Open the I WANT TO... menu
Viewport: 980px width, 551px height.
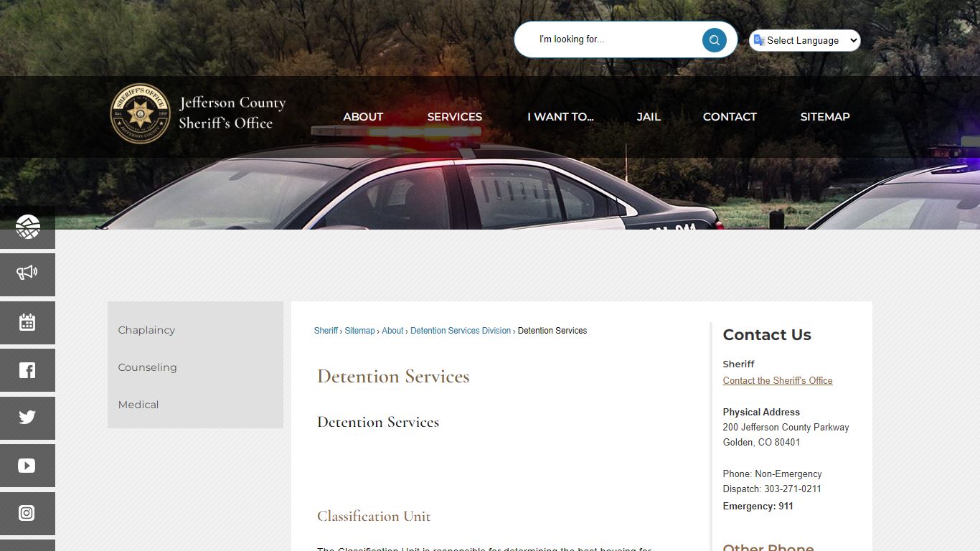560,117
